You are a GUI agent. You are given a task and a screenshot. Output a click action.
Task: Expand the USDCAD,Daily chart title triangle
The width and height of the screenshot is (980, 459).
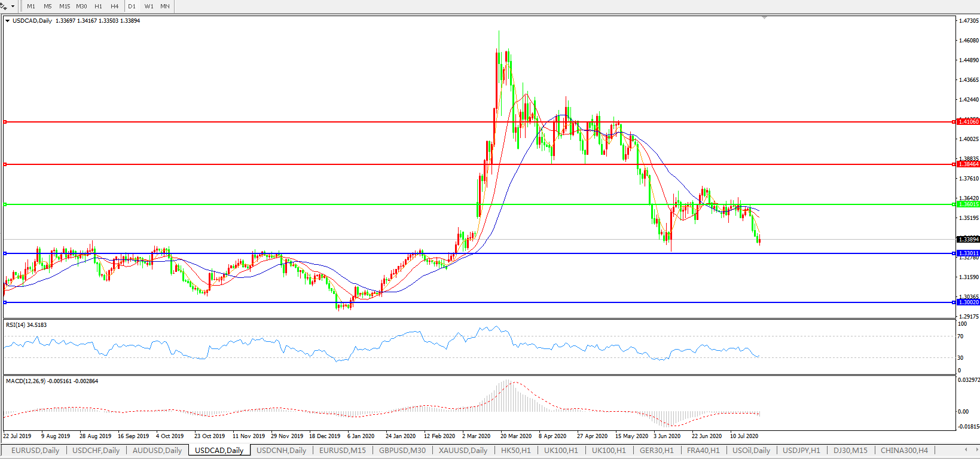[8, 21]
